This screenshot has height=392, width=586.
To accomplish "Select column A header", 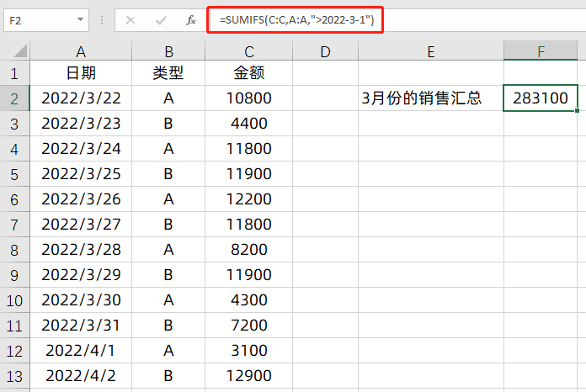I will click(x=81, y=51).
